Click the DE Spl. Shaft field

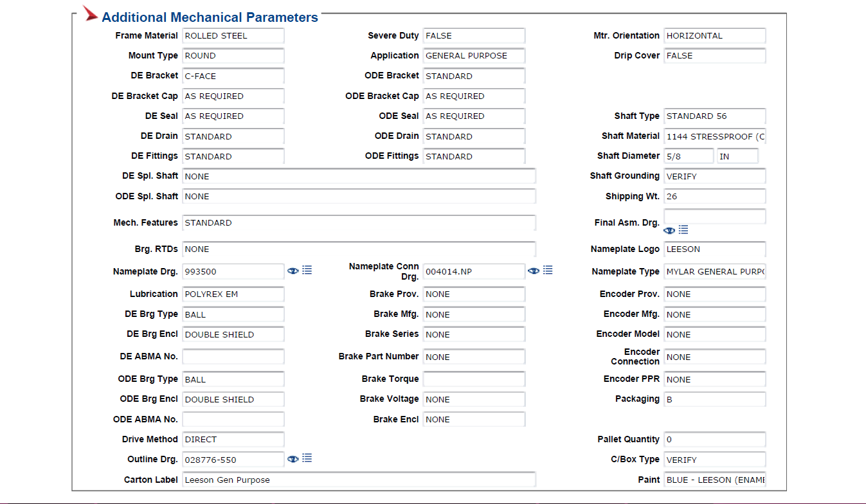(359, 176)
